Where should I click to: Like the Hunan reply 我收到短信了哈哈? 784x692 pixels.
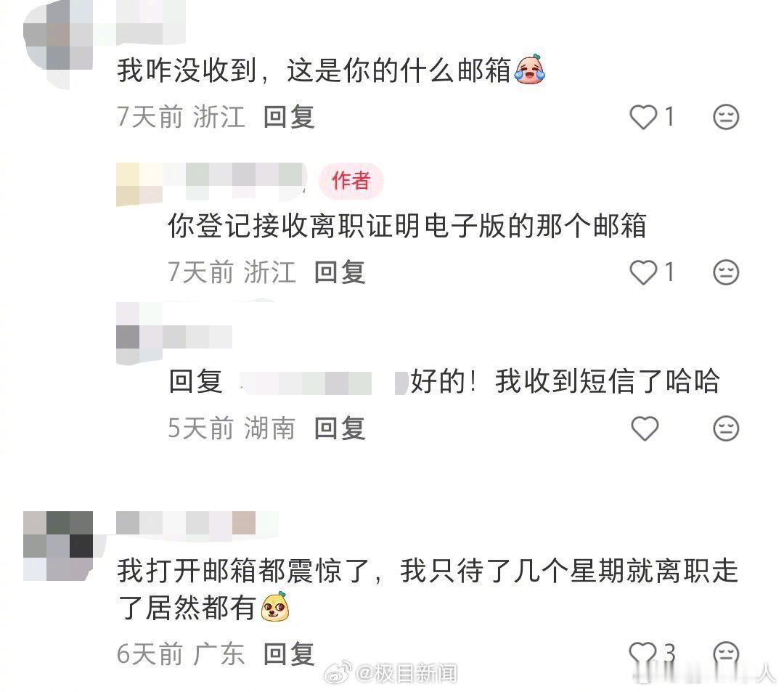click(x=645, y=428)
